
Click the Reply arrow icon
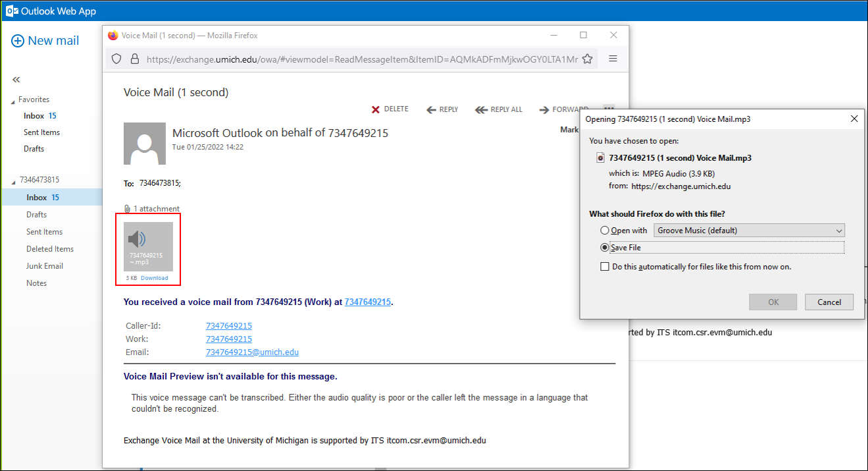432,109
